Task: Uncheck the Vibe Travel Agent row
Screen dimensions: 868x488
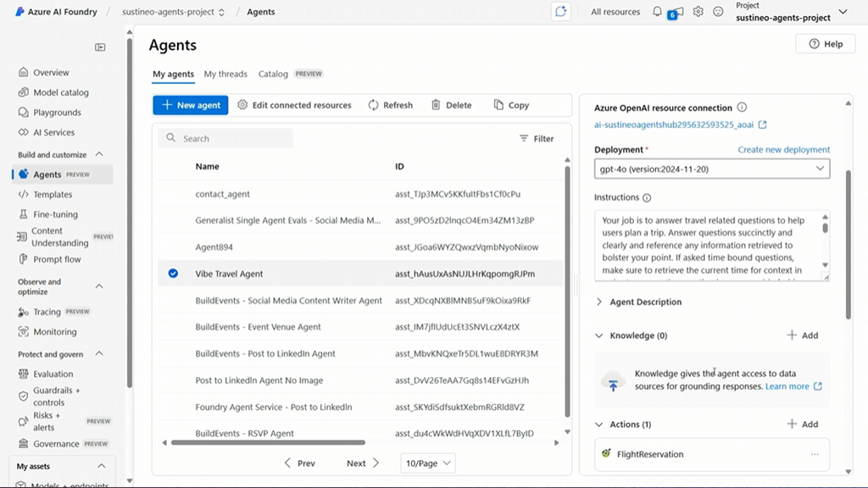Action: [173, 274]
